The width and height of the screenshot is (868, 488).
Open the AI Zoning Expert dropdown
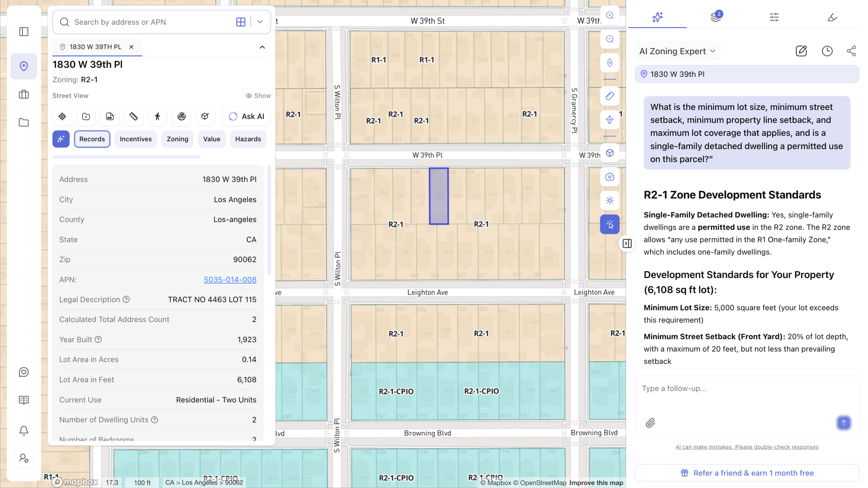[677, 51]
